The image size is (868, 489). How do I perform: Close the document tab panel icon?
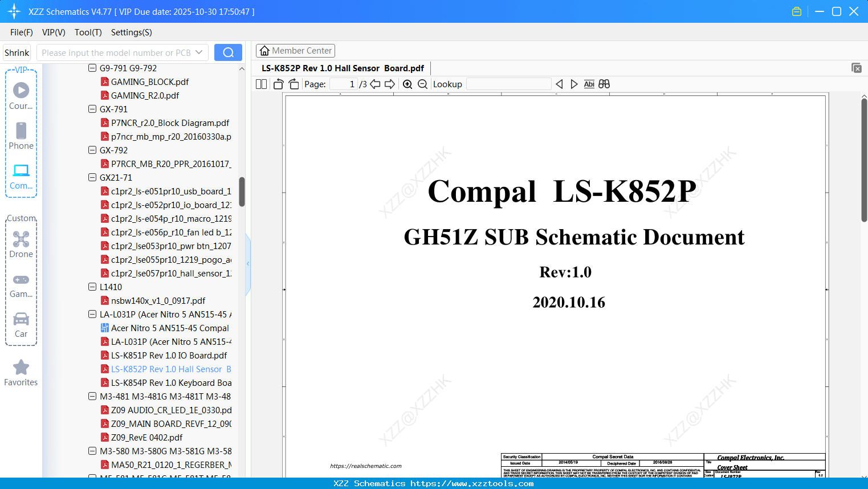[857, 68]
